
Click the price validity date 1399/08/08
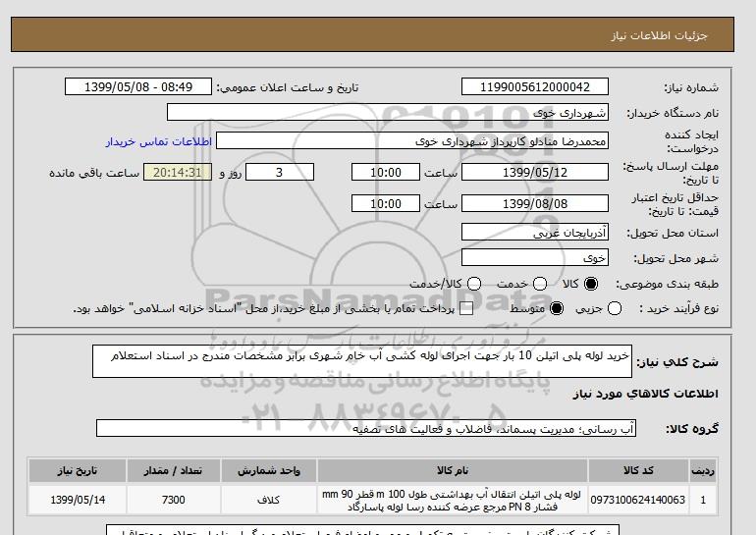(x=535, y=203)
